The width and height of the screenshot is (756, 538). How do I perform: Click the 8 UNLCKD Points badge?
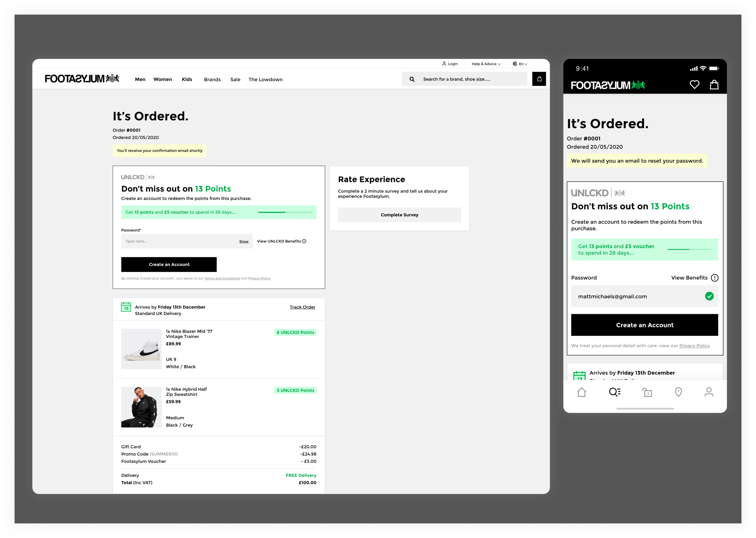tap(295, 332)
